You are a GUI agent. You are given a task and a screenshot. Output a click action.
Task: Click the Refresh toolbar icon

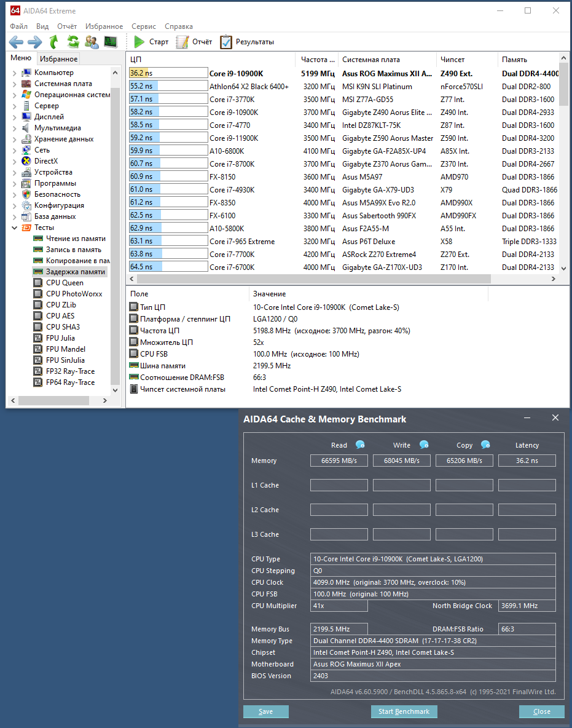tap(73, 42)
